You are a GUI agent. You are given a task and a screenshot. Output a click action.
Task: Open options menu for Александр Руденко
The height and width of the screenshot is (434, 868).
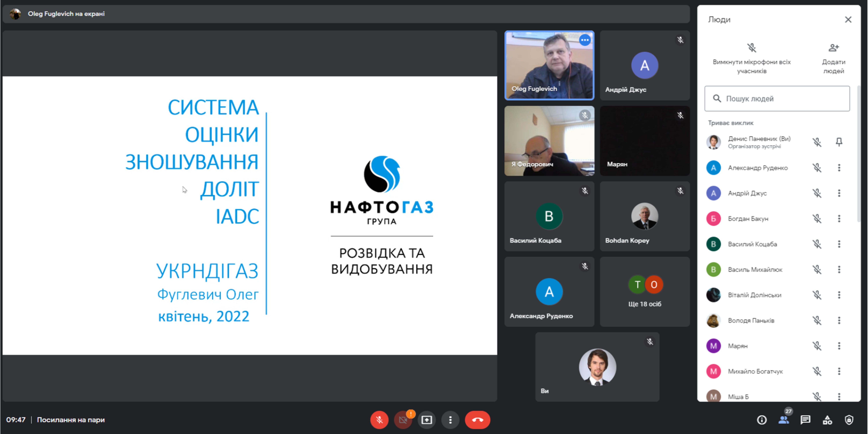click(x=839, y=168)
